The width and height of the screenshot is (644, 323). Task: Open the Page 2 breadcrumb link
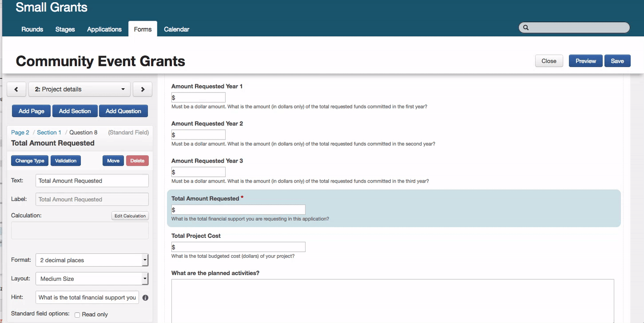tap(20, 132)
